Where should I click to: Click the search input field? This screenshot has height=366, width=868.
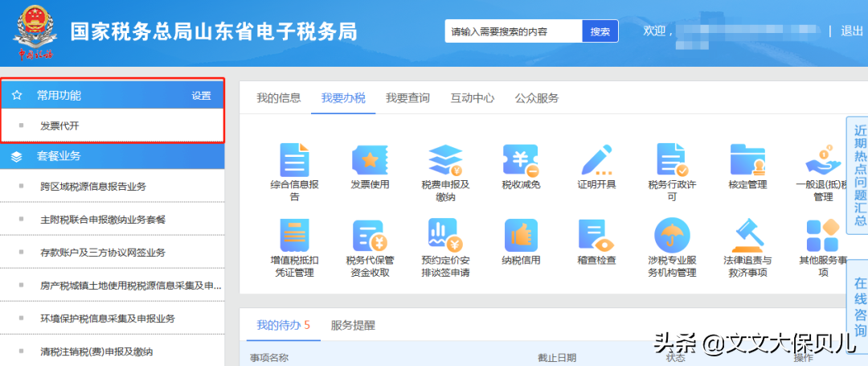[x=514, y=31]
